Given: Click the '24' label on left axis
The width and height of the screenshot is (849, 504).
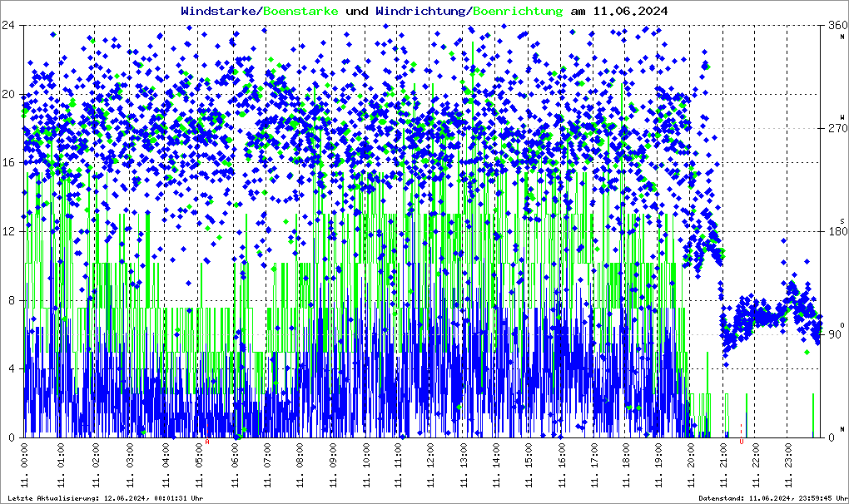Looking at the screenshot, I should (x=10, y=25).
